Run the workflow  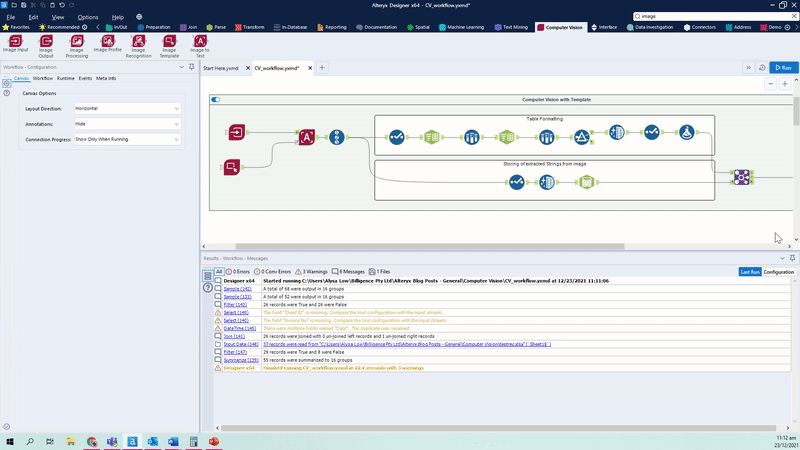[x=783, y=67]
